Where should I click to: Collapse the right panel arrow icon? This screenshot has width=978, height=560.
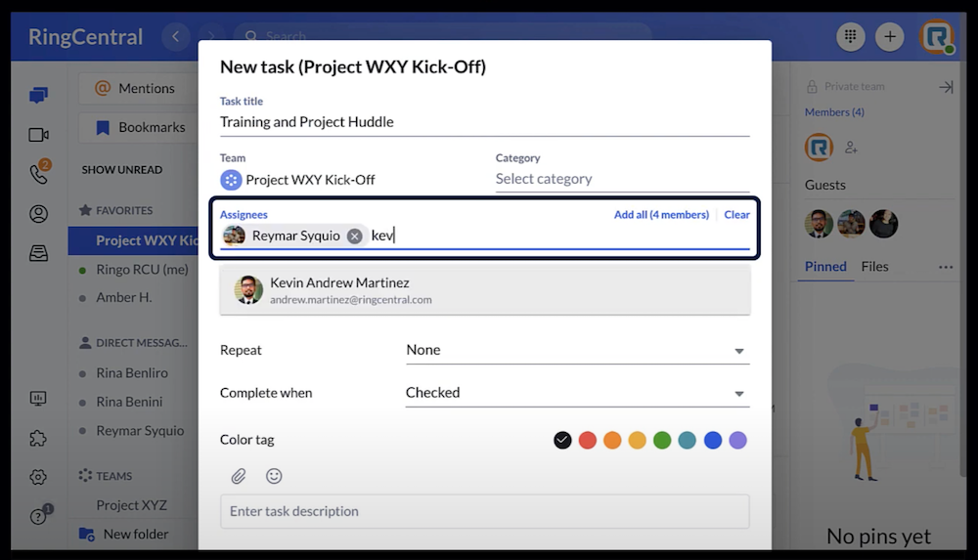[946, 87]
